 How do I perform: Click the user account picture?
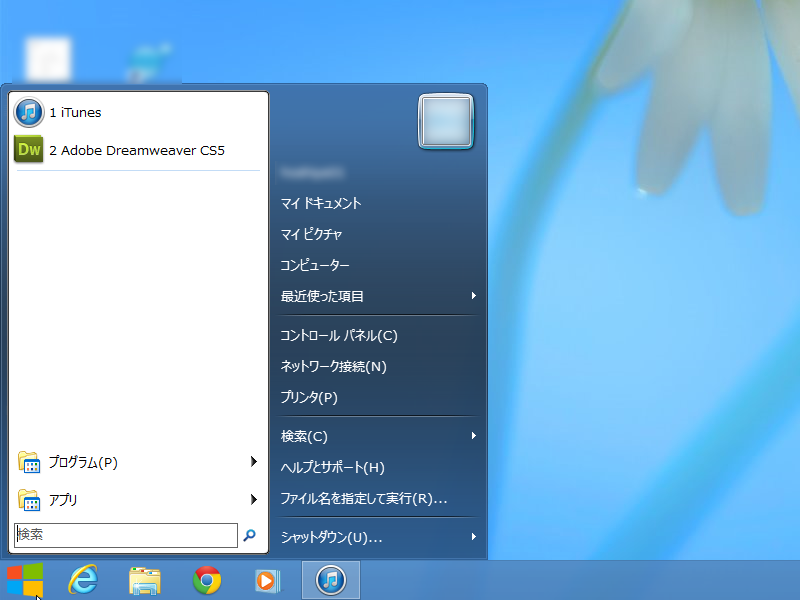[446, 121]
